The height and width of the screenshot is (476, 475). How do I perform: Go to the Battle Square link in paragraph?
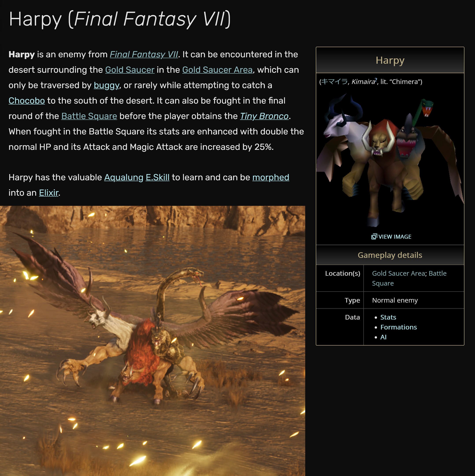coord(89,116)
